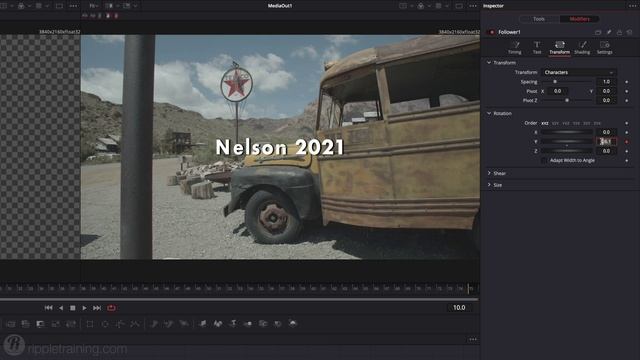Click the Spacing value field showing 1.0
Image resolution: width=640 pixels, height=360 pixels.
pos(606,82)
